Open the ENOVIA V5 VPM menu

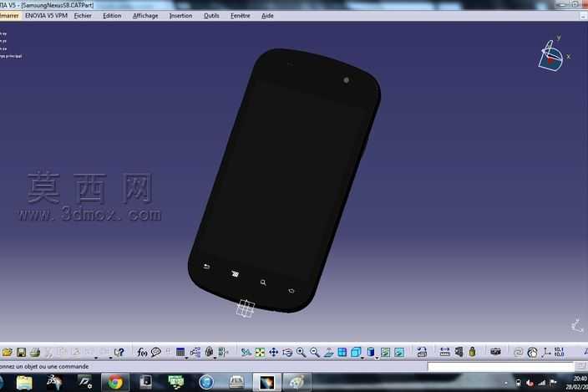coord(46,16)
